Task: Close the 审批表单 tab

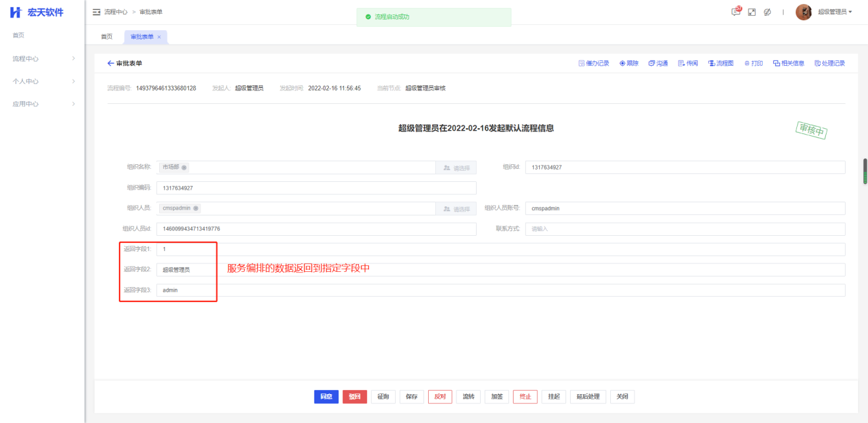Action: 159,37
